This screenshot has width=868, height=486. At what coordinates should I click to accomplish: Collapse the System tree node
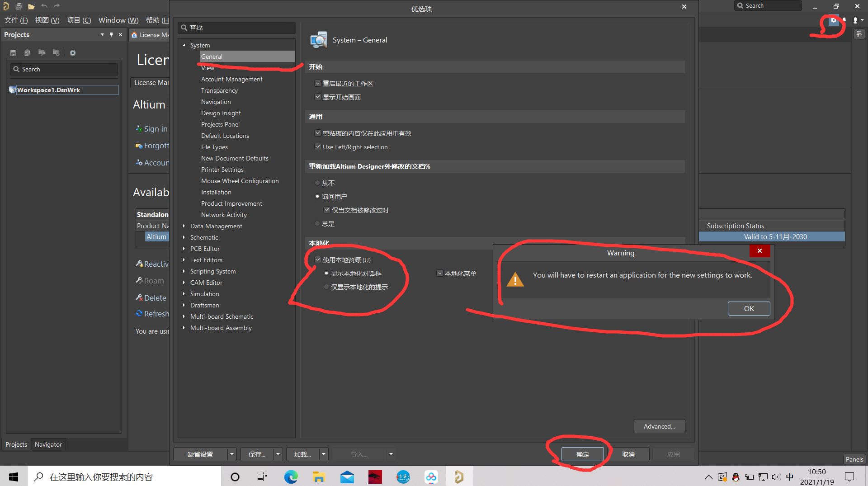(x=184, y=45)
